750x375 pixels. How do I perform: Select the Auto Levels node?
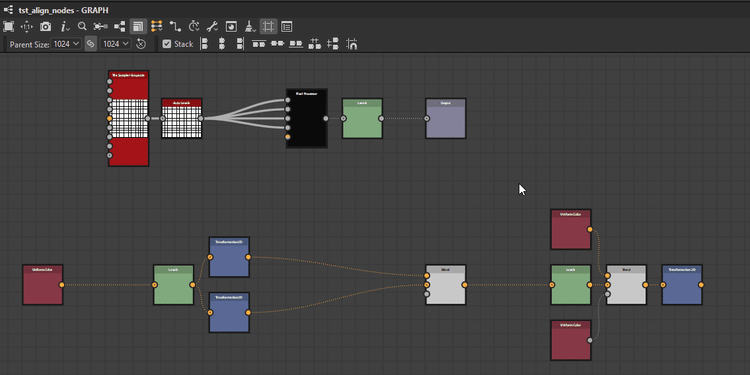click(182, 118)
